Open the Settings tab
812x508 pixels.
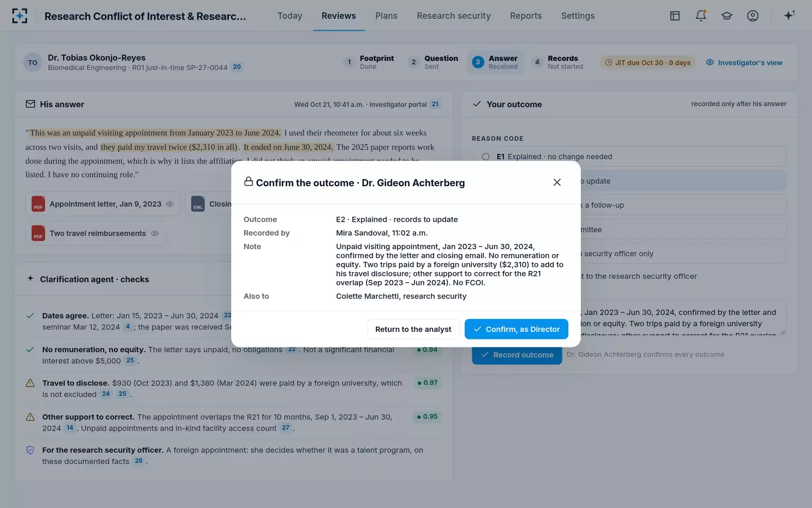(578, 16)
